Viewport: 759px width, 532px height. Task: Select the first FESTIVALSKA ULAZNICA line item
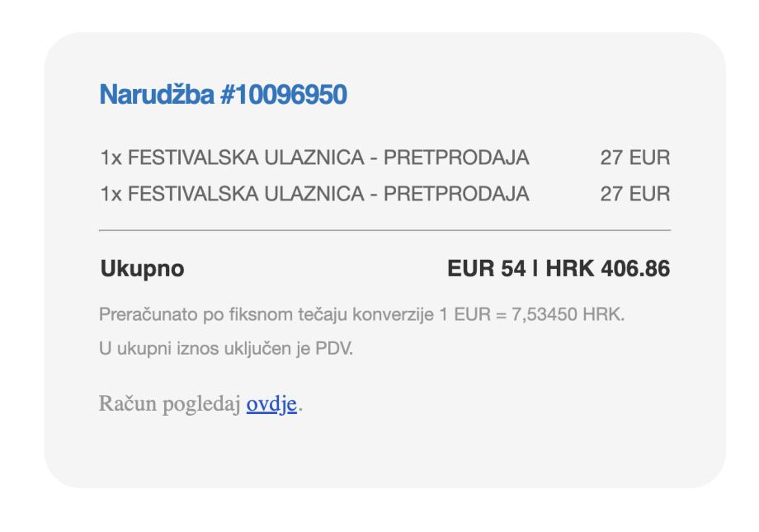pos(314,158)
